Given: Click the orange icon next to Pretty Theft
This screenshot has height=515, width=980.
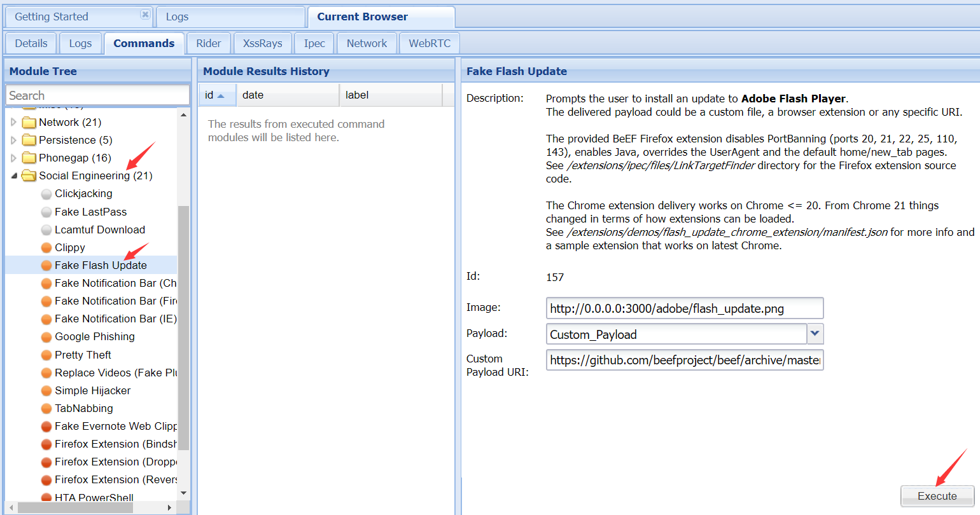Looking at the screenshot, I should coord(46,355).
